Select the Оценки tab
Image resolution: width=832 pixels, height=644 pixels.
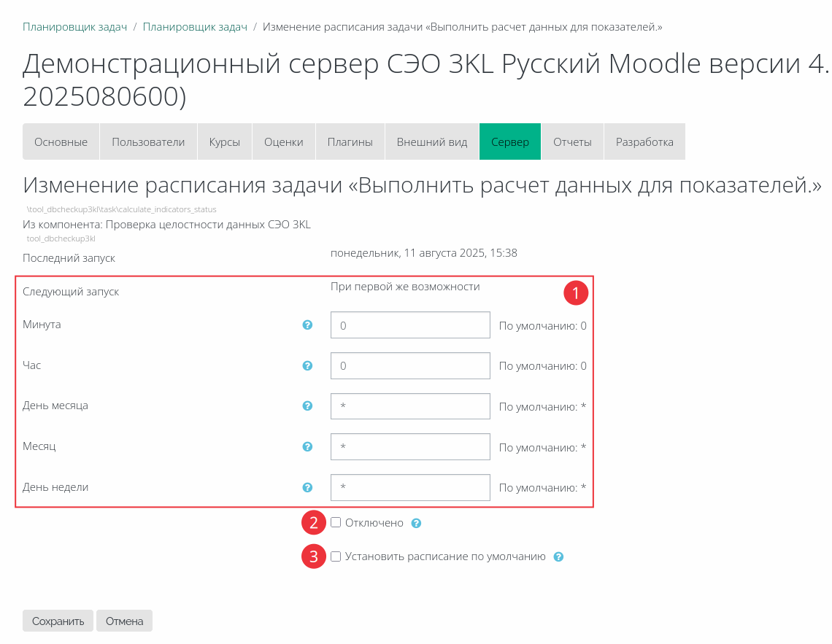(x=284, y=141)
